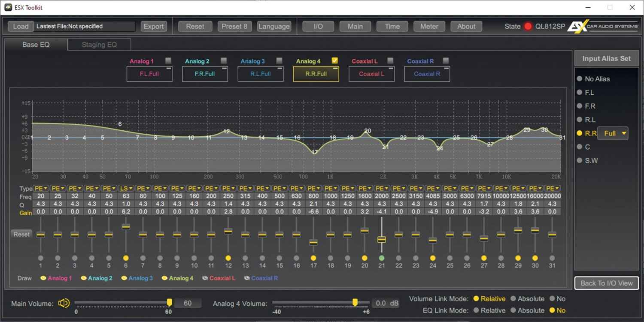Toggle the band 29 bypass dot
The width and height of the screenshot is (644, 322).
coord(518,258)
